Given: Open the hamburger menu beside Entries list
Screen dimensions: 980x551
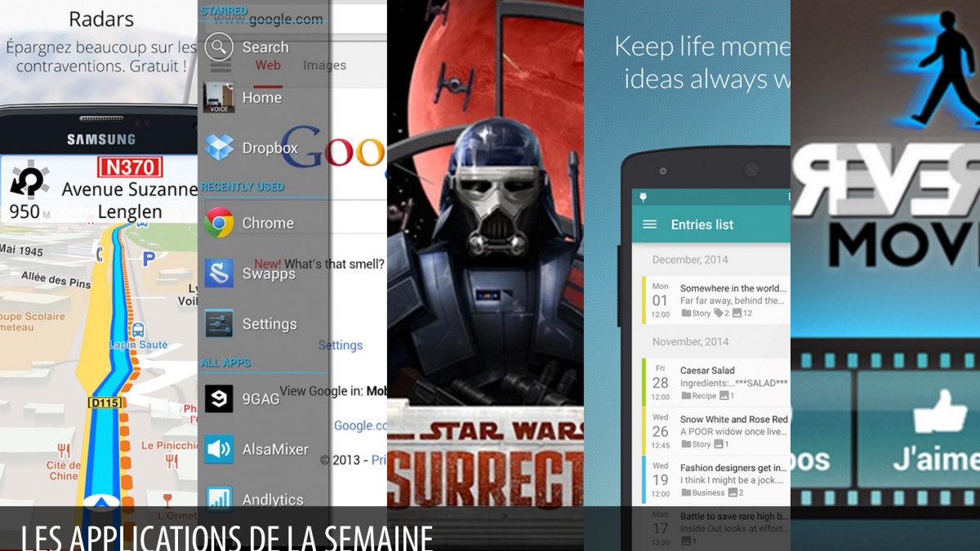Looking at the screenshot, I should [650, 224].
